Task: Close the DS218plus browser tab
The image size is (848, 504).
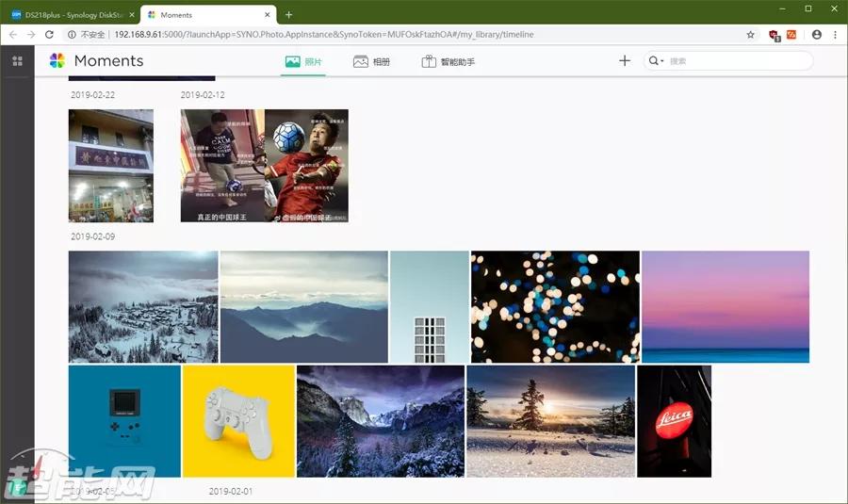Action: (x=132, y=15)
